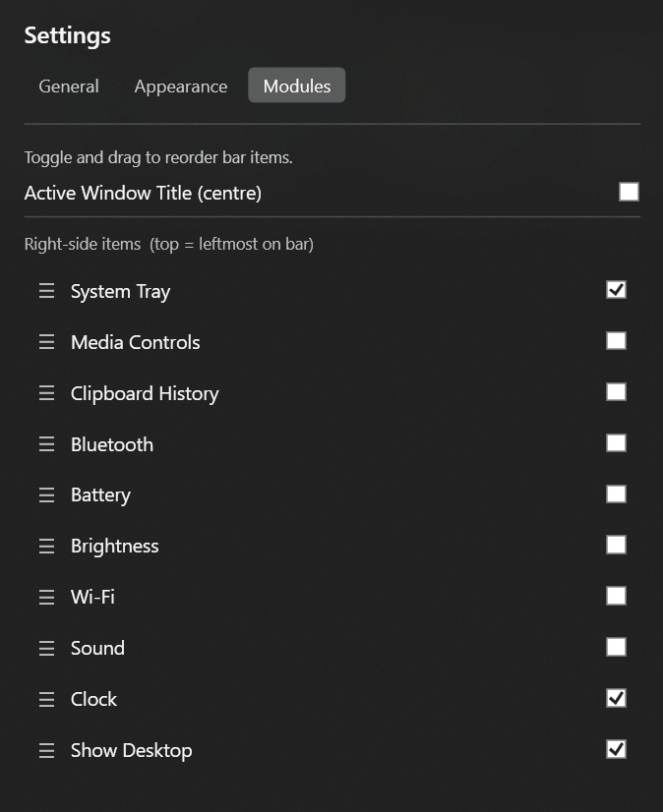Enable the Media Controls checkbox
663x812 pixels.
coord(616,341)
